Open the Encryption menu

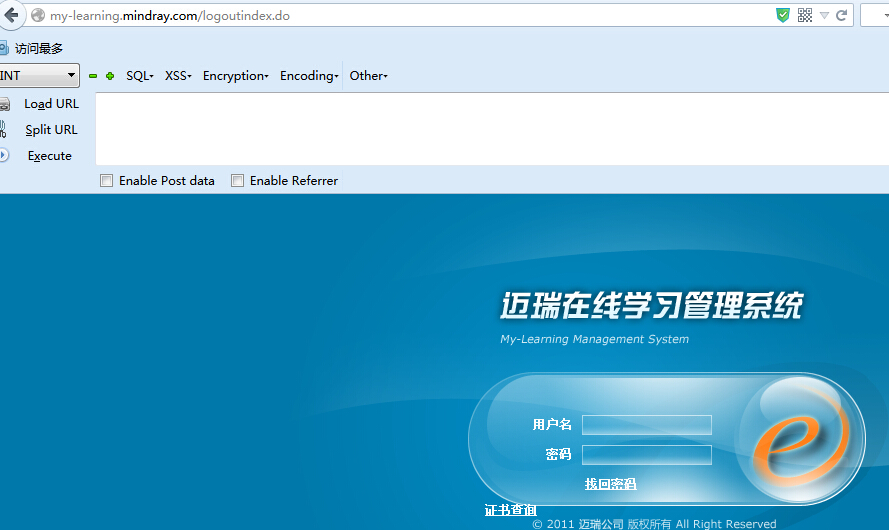[235, 76]
